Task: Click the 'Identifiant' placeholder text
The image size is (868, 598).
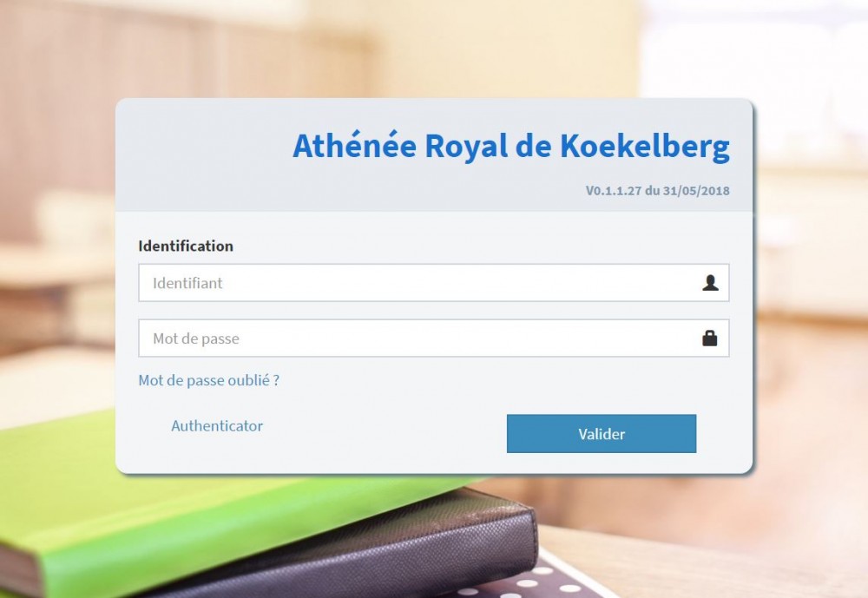Action: coord(187,283)
